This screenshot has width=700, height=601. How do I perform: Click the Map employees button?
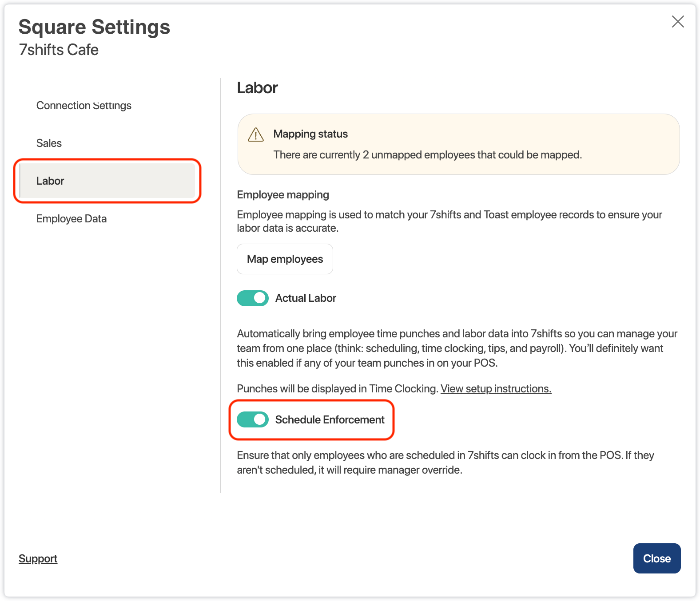point(285,259)
